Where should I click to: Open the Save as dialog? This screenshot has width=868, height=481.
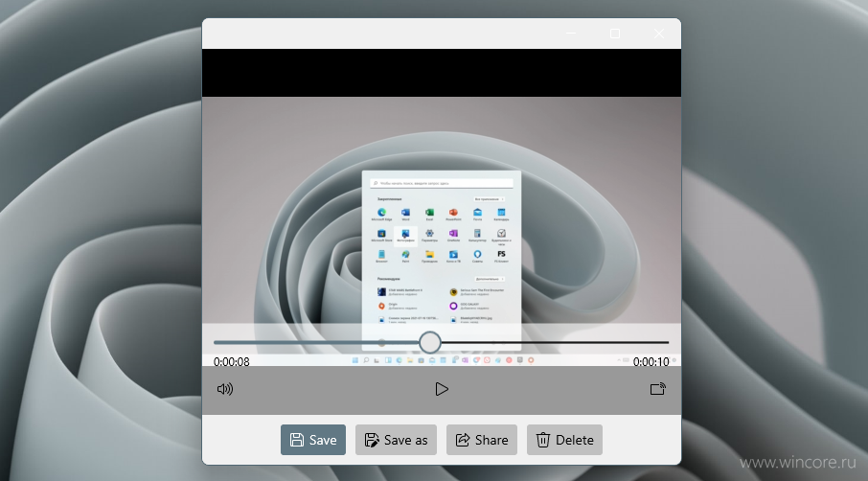click(396, 440)
